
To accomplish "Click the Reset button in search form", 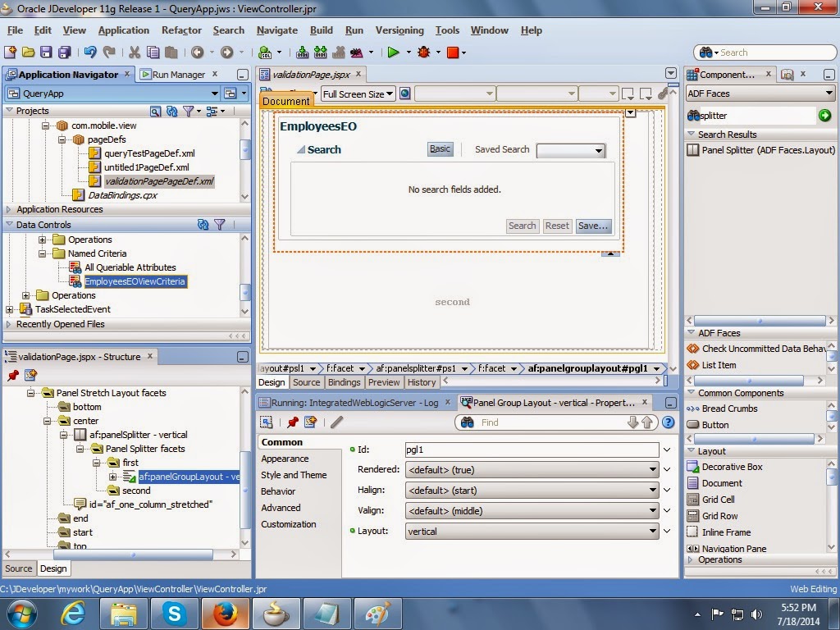I will click(x=557, y=226).
